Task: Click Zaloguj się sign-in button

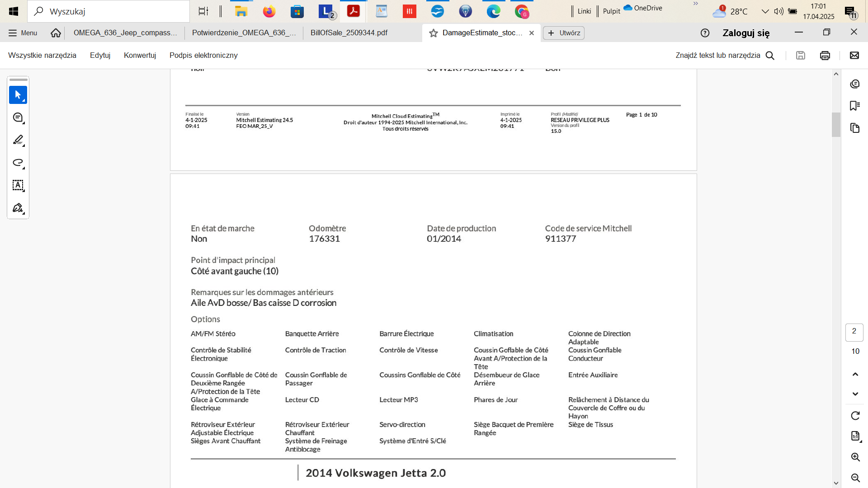Action: (x=746, y=33)
